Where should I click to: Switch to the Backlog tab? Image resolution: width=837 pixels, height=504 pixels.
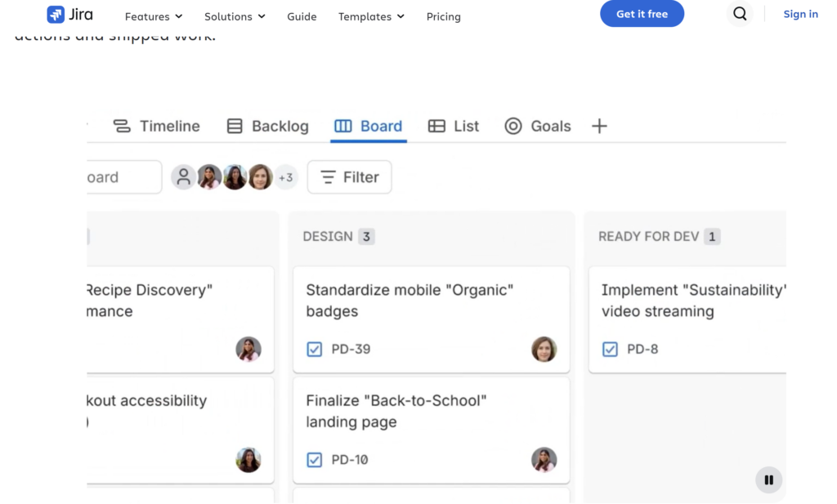pyautogui.click(x=268, y=127)
